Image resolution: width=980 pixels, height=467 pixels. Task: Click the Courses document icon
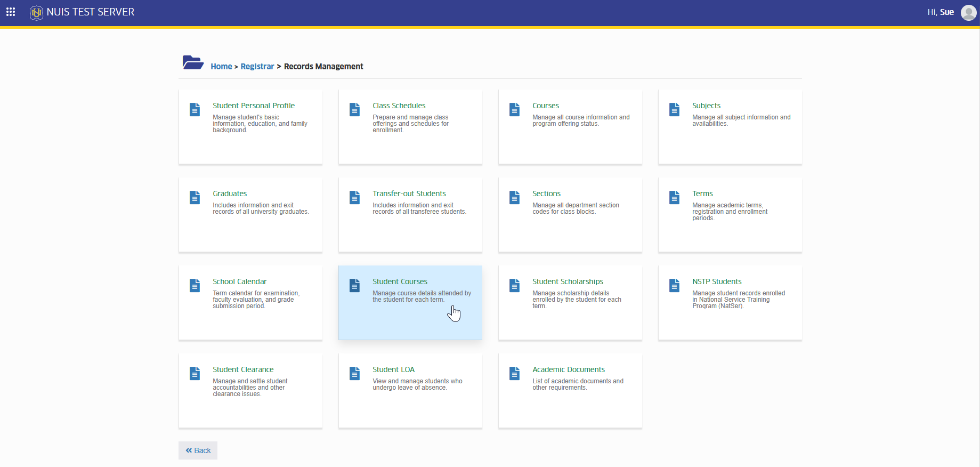click(515, 109)
